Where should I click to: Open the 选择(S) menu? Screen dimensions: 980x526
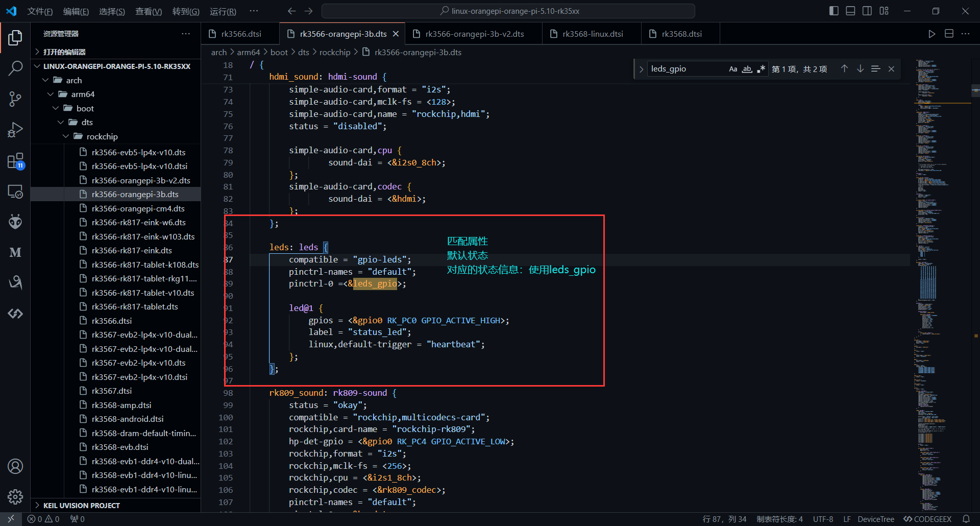click(x=112, y=11)
